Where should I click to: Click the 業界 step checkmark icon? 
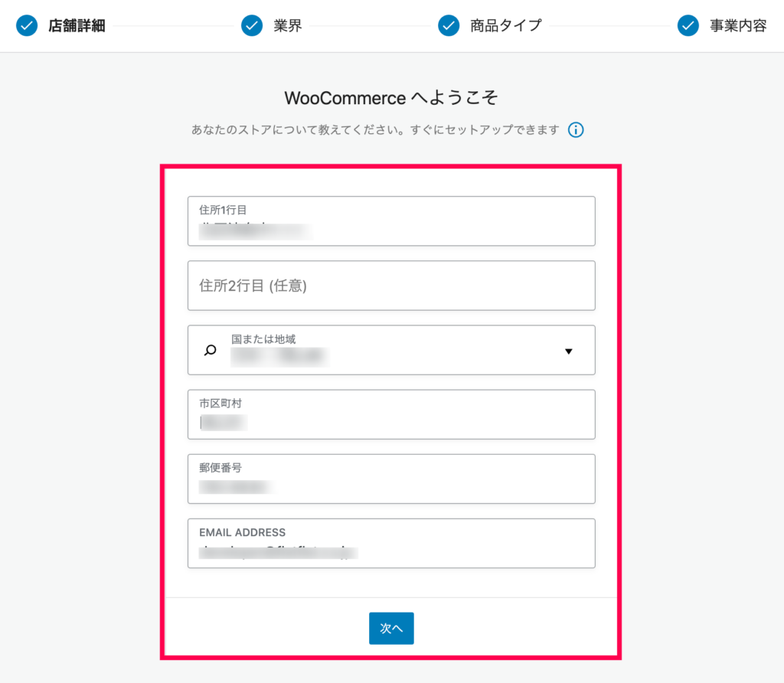252,25
